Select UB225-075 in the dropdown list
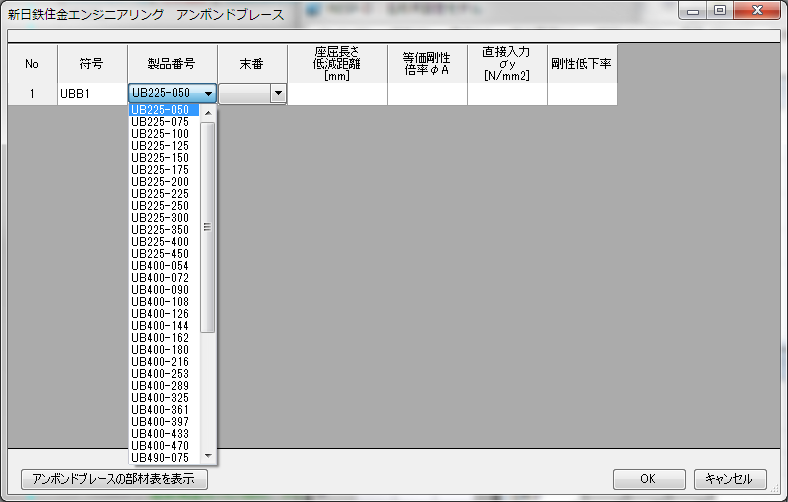The width and height of the screenshot is (788, 502). pos(164,122)
